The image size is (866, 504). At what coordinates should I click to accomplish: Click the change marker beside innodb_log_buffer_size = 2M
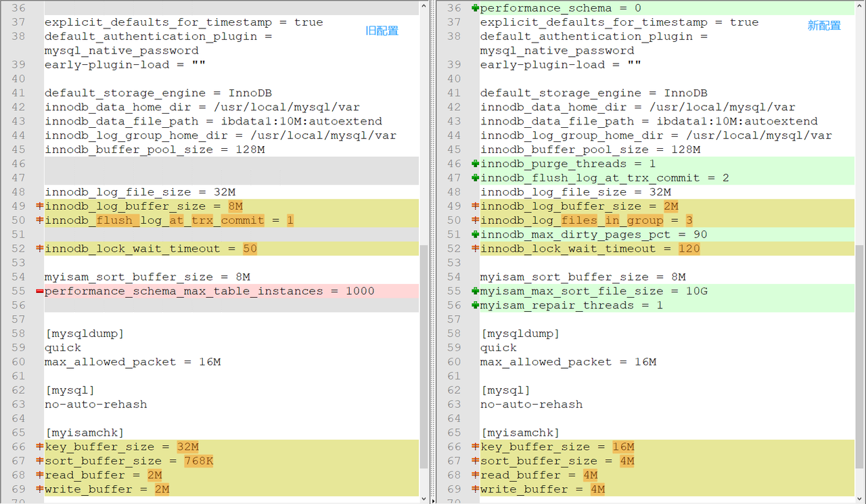[476, 206]
